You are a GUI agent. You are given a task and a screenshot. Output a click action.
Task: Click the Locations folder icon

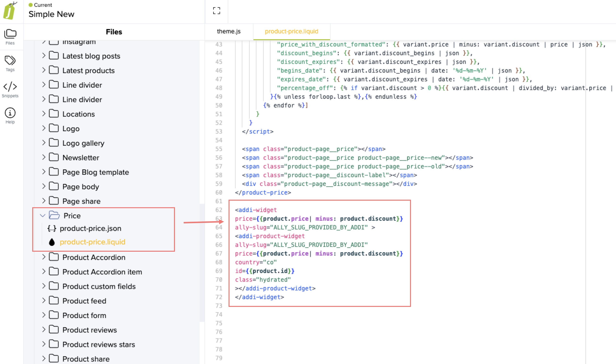click(54, 114)
